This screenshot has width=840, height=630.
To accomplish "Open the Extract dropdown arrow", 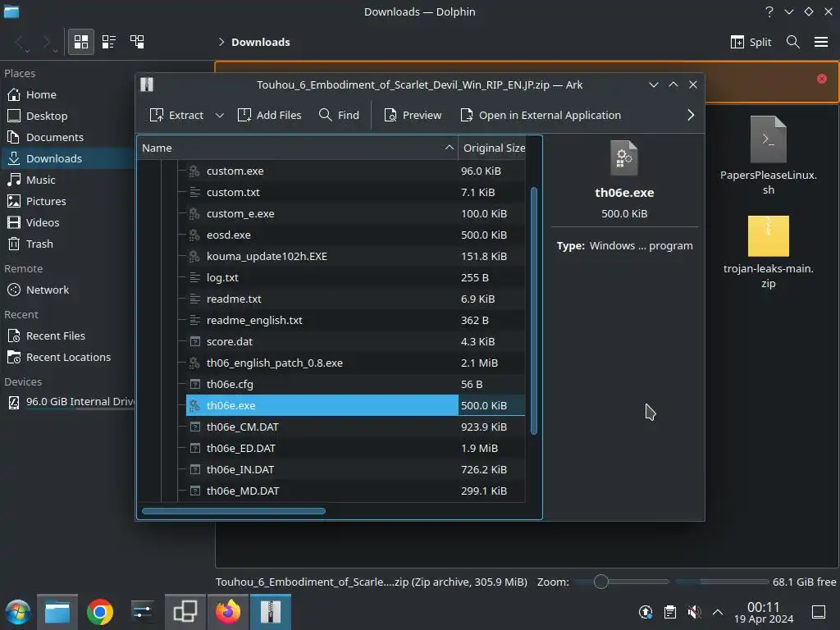I will [x=220, y=115].
